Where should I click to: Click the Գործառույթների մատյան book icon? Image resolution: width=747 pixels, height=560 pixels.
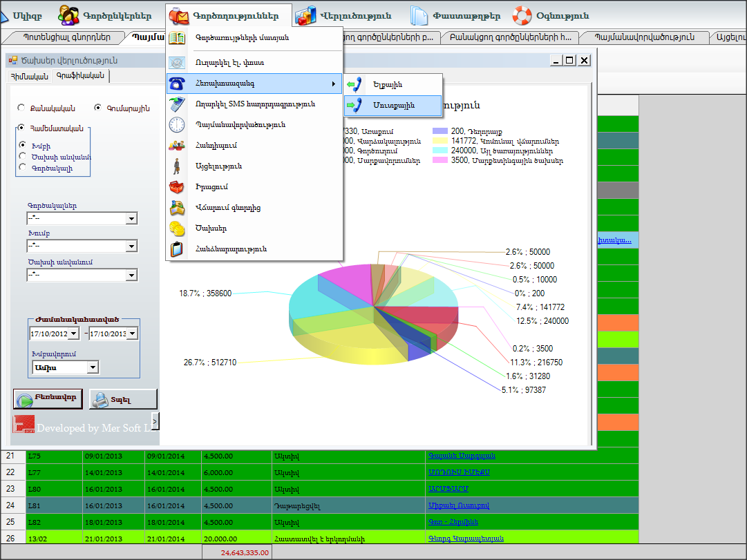177,38
